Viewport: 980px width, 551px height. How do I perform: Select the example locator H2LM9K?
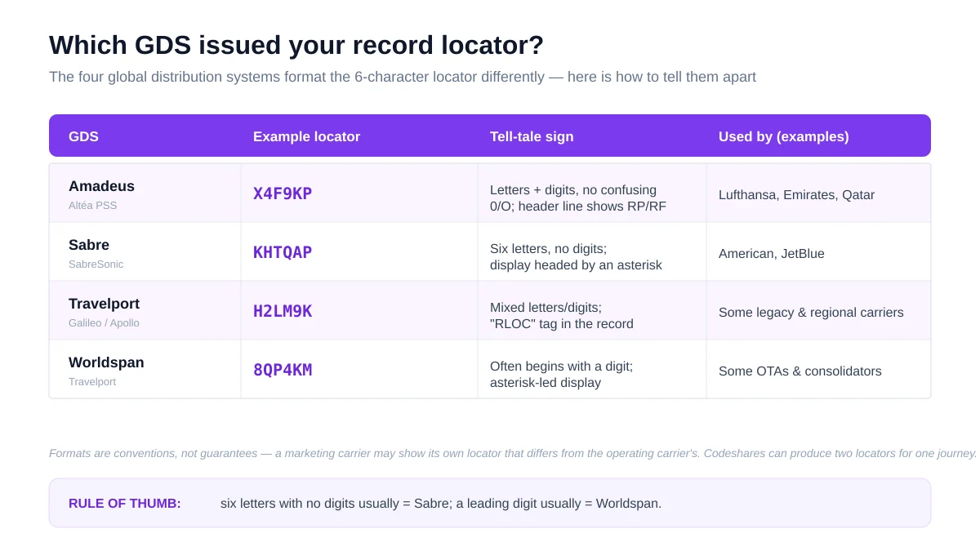pyautogui.click(x=283, y=311)
